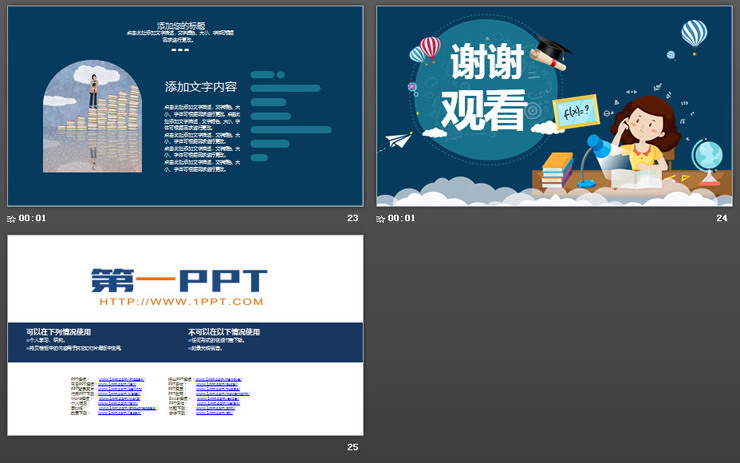Select the slide 23 thumbnail with book stairs
740x463 pixels.
[185, 106]
